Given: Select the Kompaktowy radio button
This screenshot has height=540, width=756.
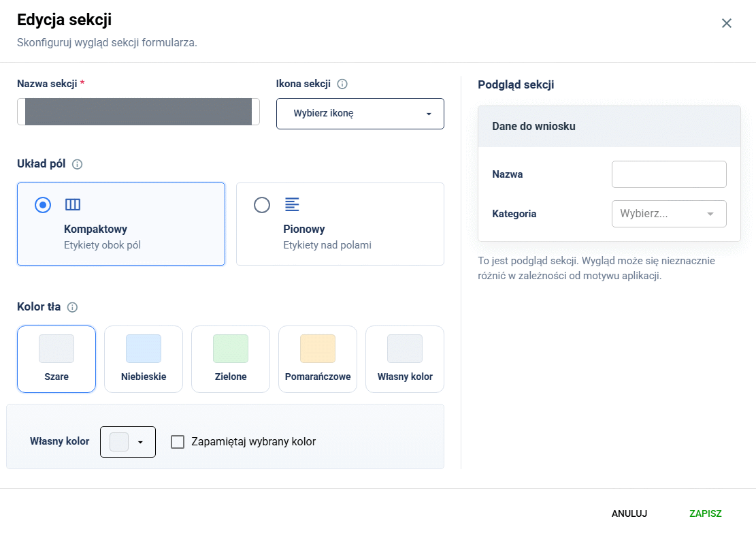Looking at the screenshot, I should coord(43,205).
